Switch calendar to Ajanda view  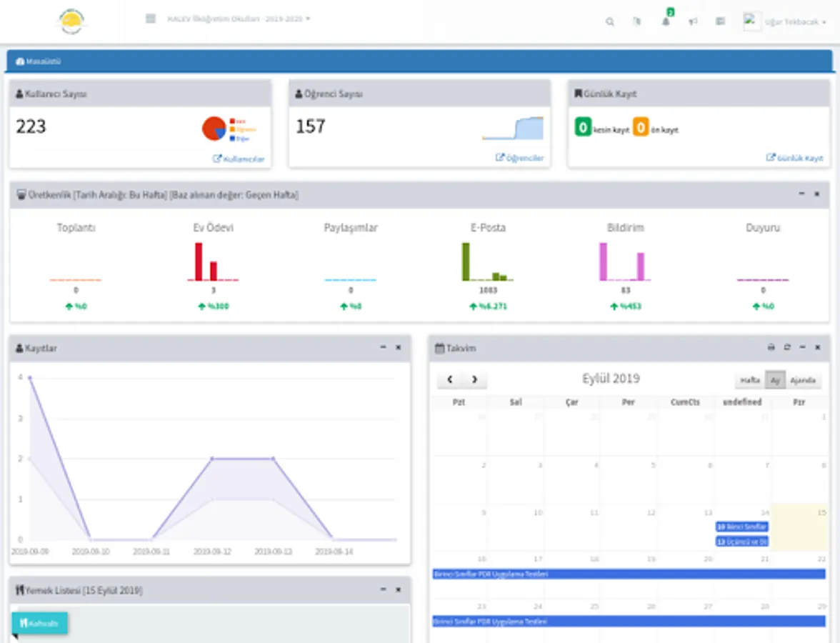(x=803, y=380)
